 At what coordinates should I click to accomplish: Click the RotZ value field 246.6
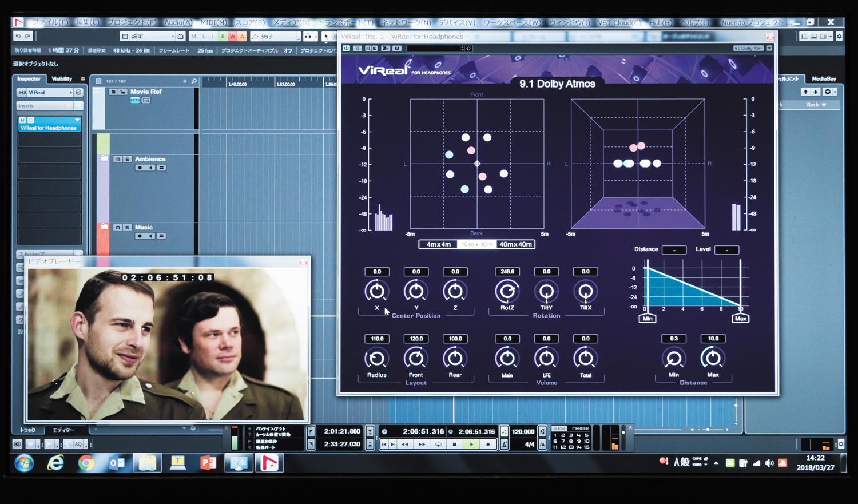point(507,272)
